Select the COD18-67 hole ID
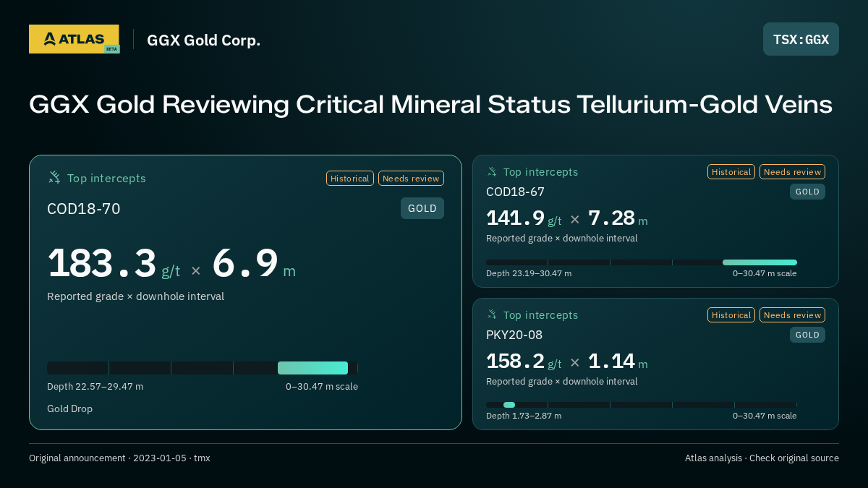 (x=515, y=192)
